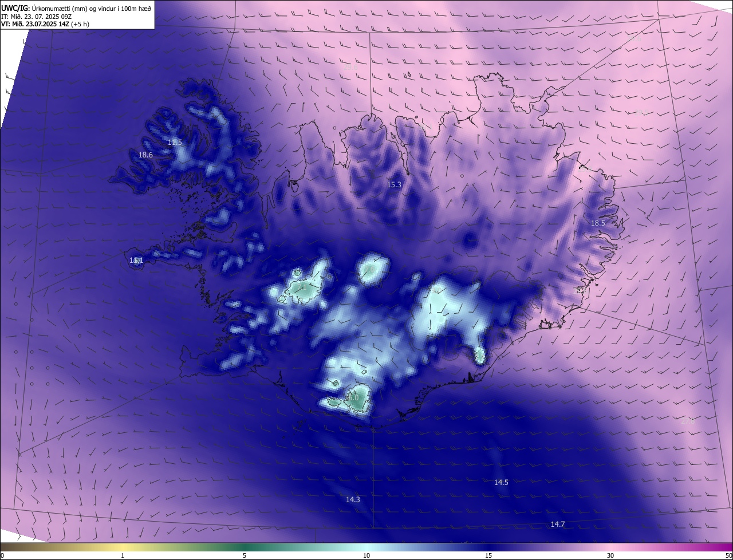The height and width of the screenshot is (560, 733).
Task: Click the color scale tick labeled 15
Action: 488,555
